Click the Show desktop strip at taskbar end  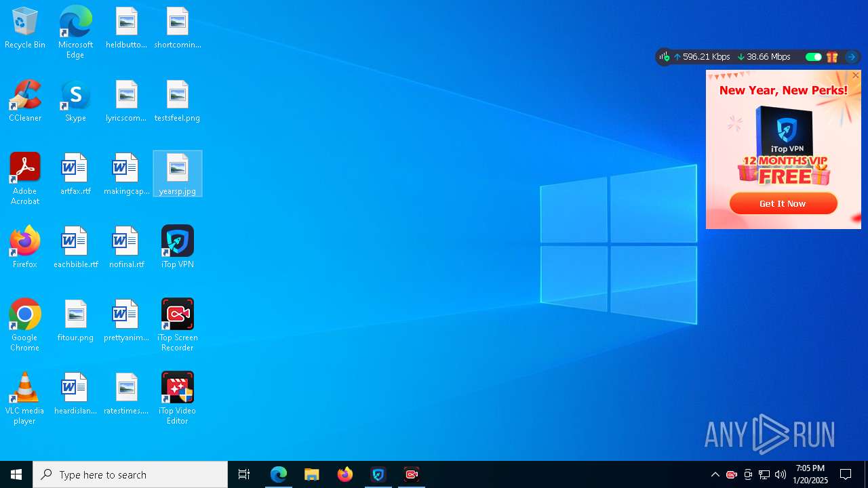pyautogui.click(x=866, y=474)
